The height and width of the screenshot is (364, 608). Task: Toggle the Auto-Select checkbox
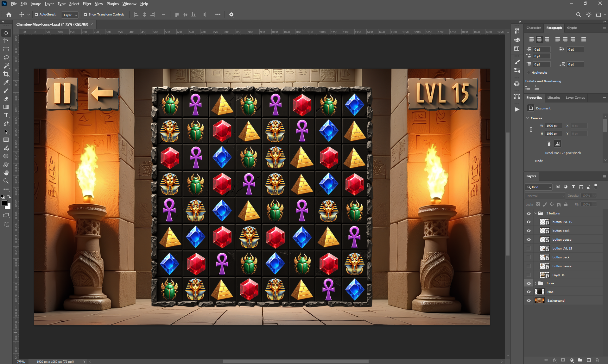[x=36, y=15]
